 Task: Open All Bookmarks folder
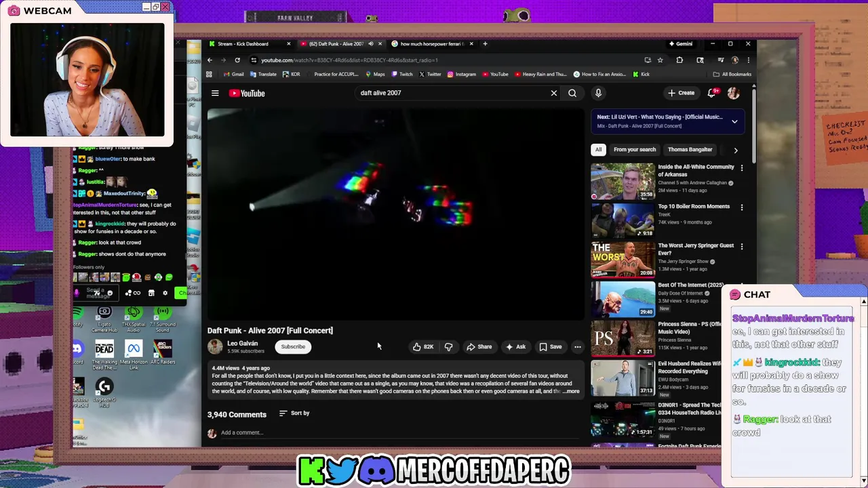coord(732,75)
